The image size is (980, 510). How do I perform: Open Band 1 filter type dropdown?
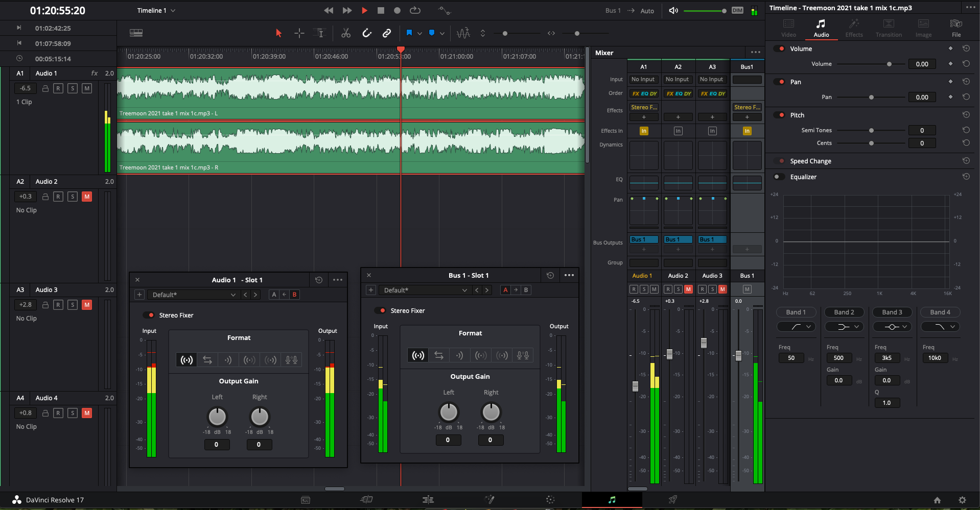(x=796, y=326)
